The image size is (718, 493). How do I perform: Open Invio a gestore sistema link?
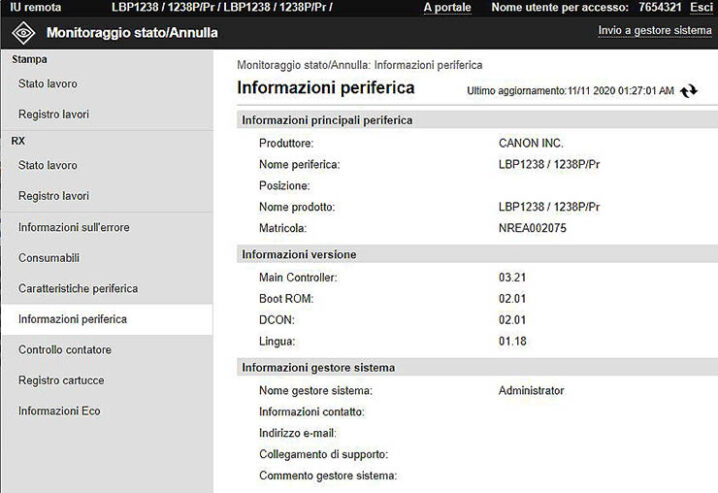(x=654, y=31)
